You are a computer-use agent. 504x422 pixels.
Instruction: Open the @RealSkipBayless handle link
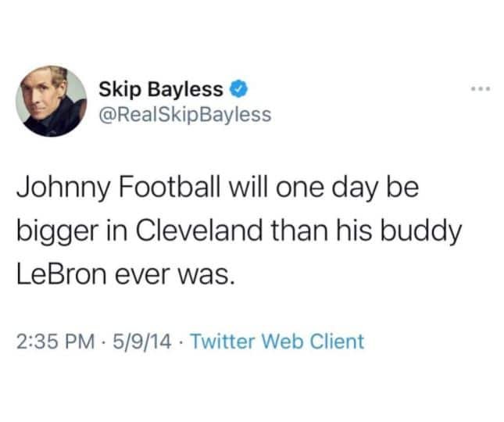click(x=185, y=115)
